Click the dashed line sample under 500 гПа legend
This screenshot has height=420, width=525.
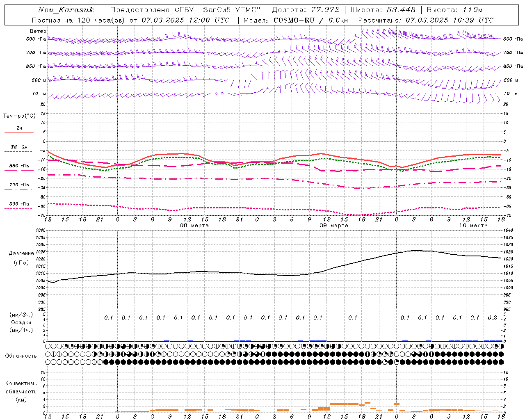18,208
